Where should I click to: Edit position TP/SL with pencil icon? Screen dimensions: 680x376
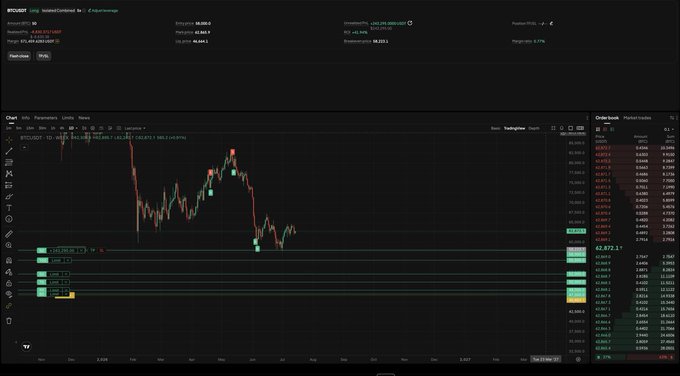[551, 23]
